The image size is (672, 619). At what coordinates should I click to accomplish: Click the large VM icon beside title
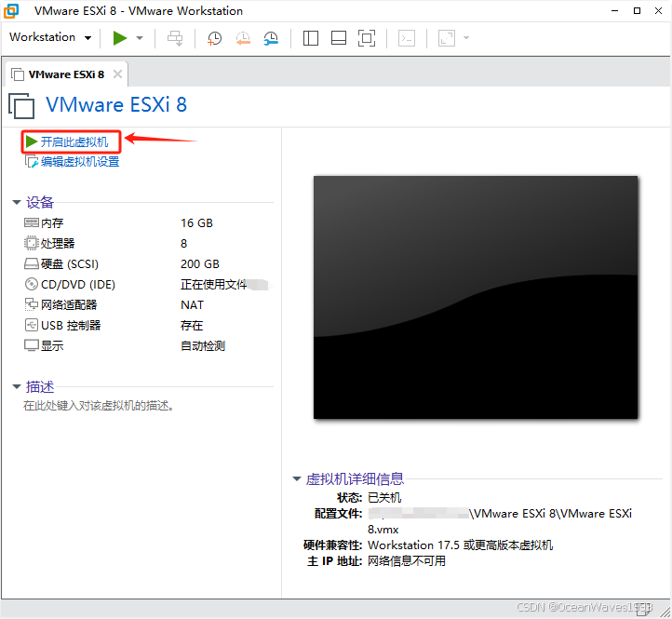click(x=21, y=105)
